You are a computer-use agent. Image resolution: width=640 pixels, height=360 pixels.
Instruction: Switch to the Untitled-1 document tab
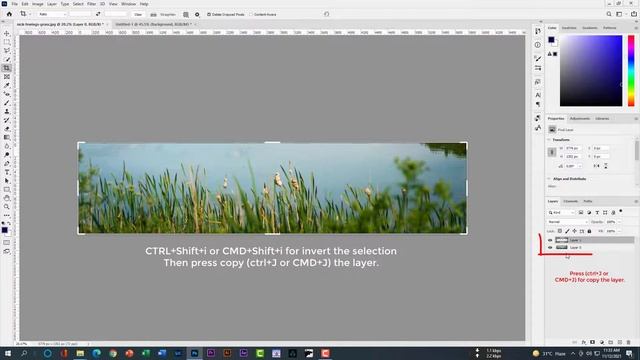[x=153, y=24]
